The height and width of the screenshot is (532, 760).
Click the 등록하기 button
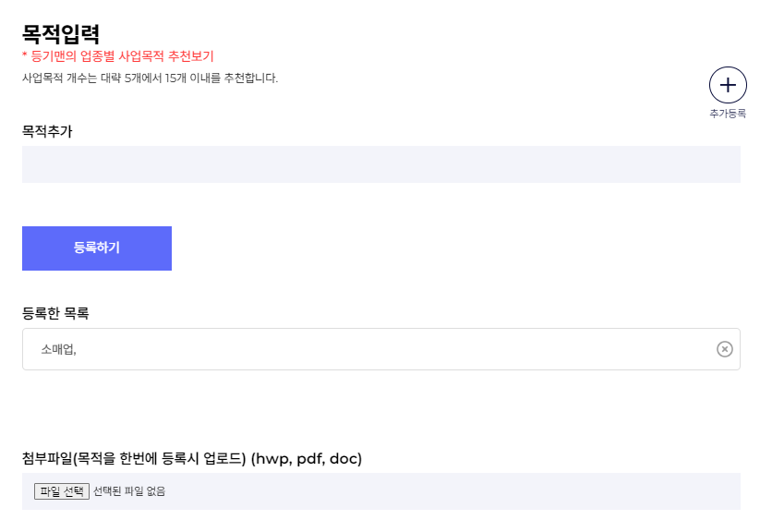coord(97,248)
